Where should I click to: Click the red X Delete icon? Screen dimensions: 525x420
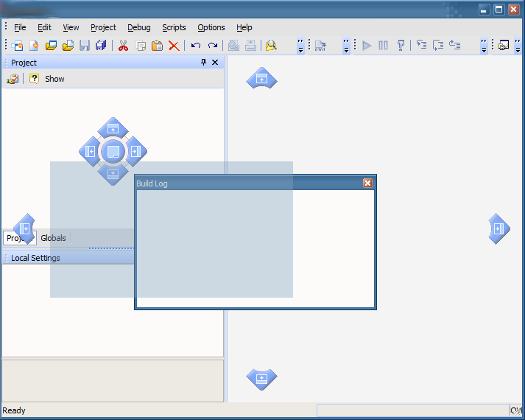174,46
